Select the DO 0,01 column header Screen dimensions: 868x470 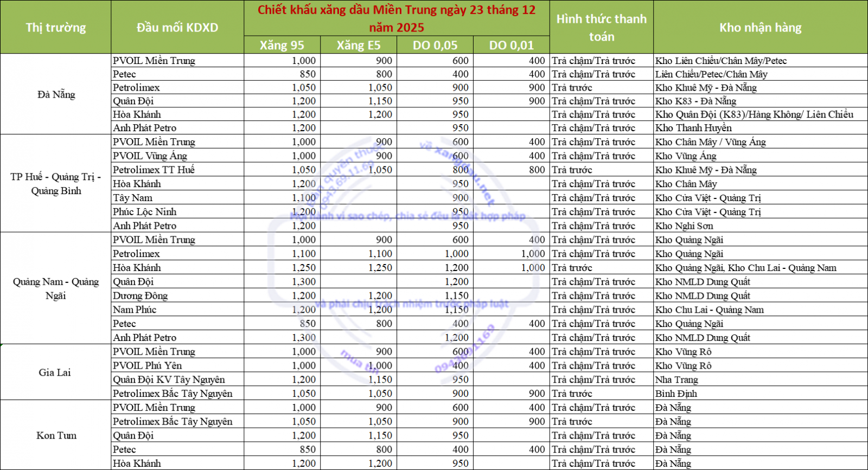511,45
